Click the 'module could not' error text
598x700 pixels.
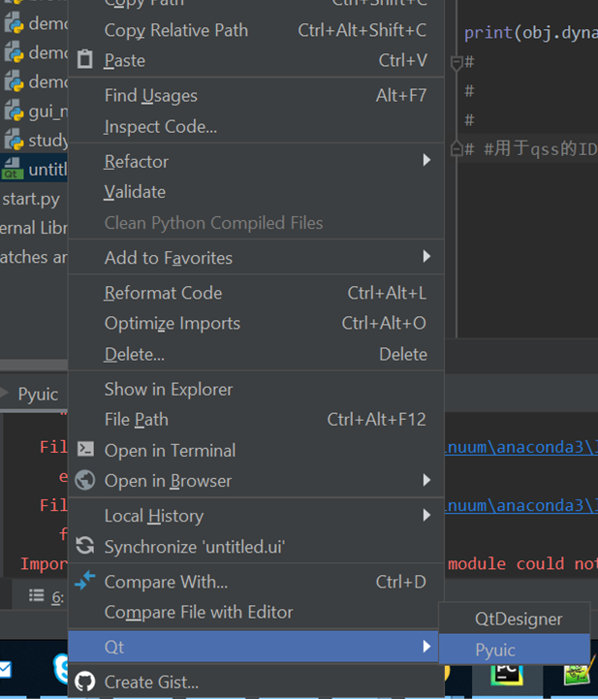(x=522, y=564)
